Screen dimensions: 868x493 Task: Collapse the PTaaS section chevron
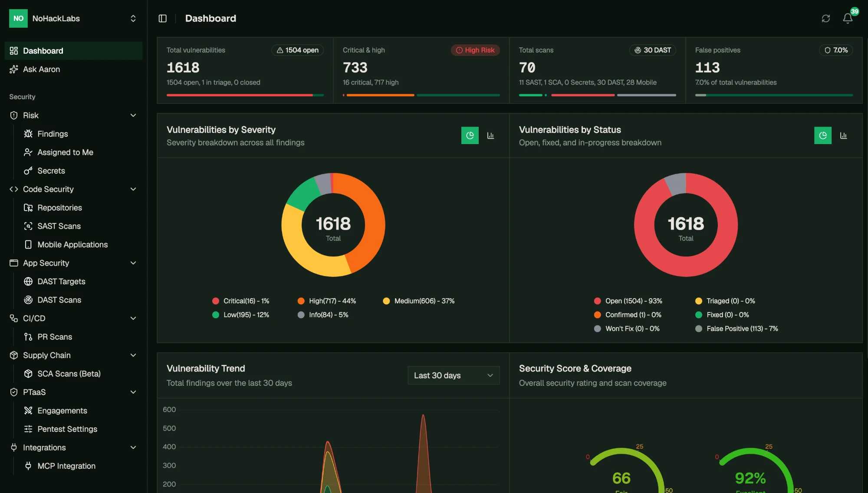pos(133,392)
